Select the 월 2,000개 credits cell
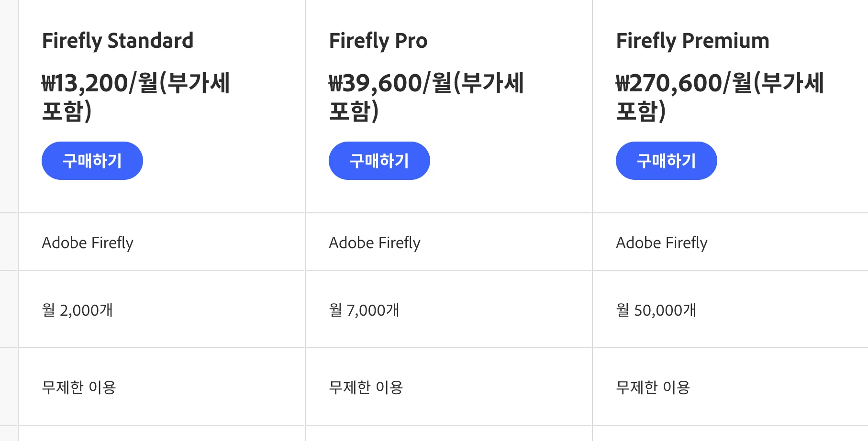868x441 pixels. coord(78,310)
